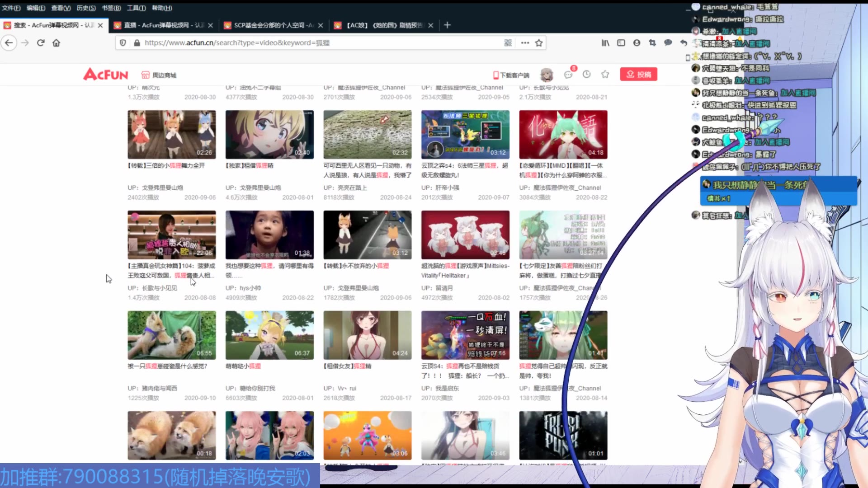Close the 【AC娘】《她的国》 tab
The height and width of the screenshot is (488, 868).
click(x=430, y=25)
